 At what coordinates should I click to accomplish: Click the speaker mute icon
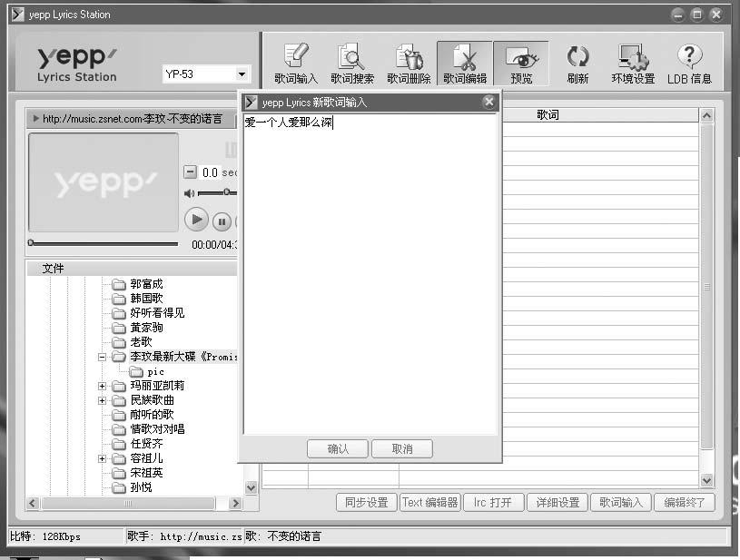coord(189,193)
